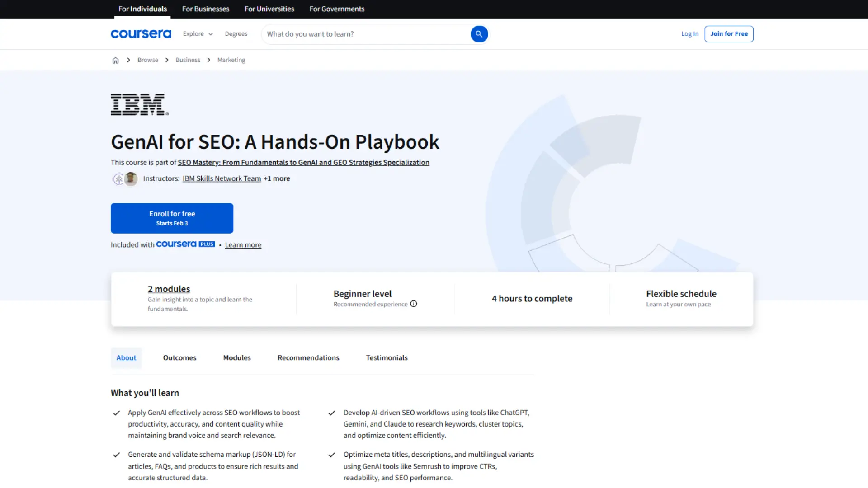The height and width of the screenshot is (488, 868).
Task: Click the instructor avatar photo
Action: [x=131, y=178]
